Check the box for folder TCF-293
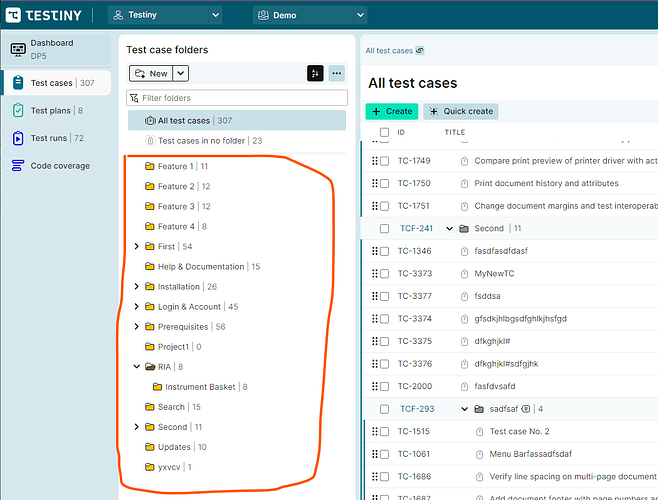Viewport: 658px width, 500px height. point(384,409)
